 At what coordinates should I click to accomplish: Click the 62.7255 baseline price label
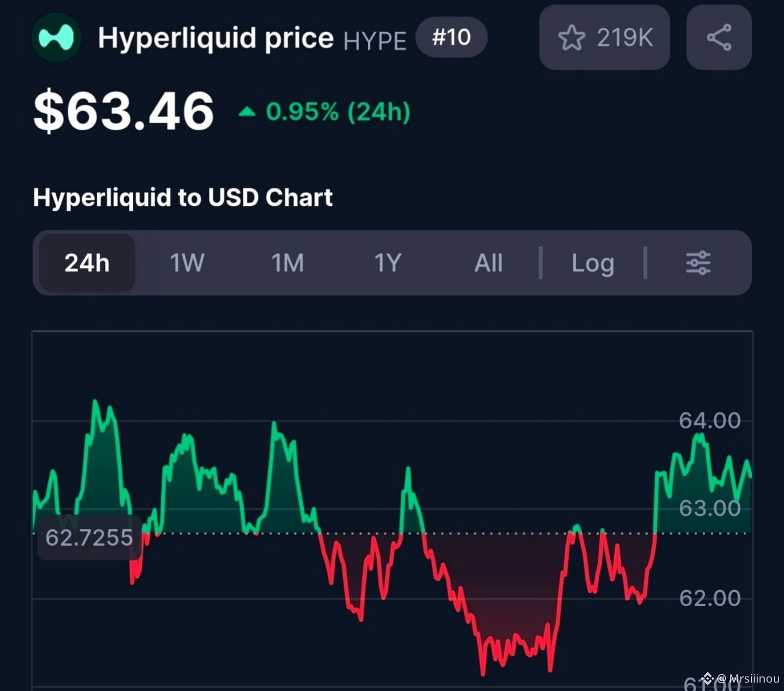pos(89,537)
